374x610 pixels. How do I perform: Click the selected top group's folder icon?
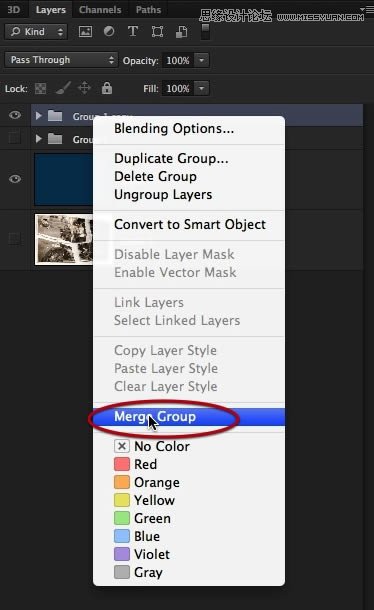pos(55,116)
